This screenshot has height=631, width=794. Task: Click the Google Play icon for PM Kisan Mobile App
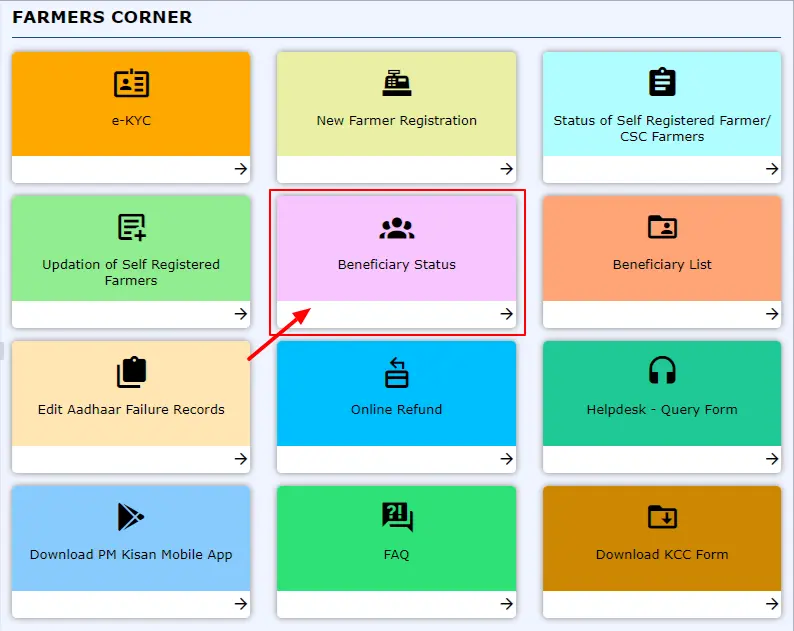coord(131,517)
